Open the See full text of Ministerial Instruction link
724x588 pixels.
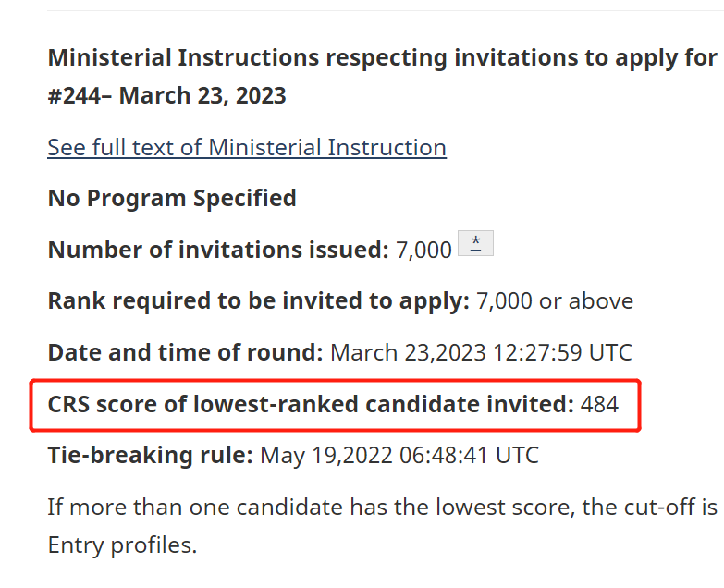(x=247, y=148)
